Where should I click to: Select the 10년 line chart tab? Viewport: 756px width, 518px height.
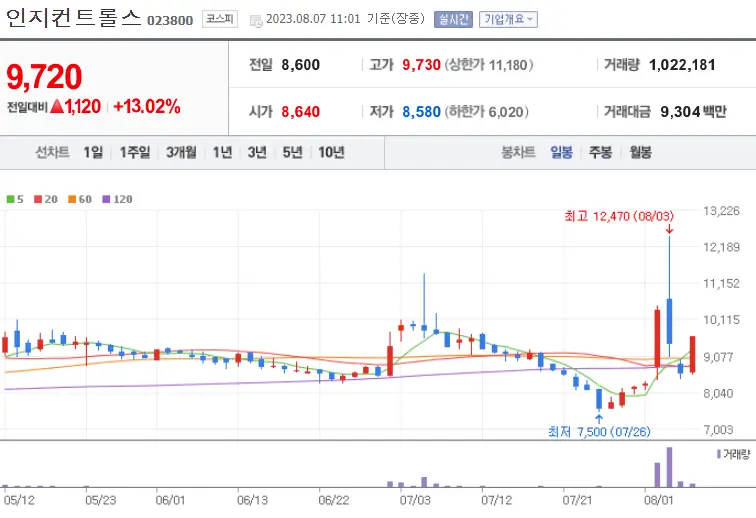[x=331, y=152]
